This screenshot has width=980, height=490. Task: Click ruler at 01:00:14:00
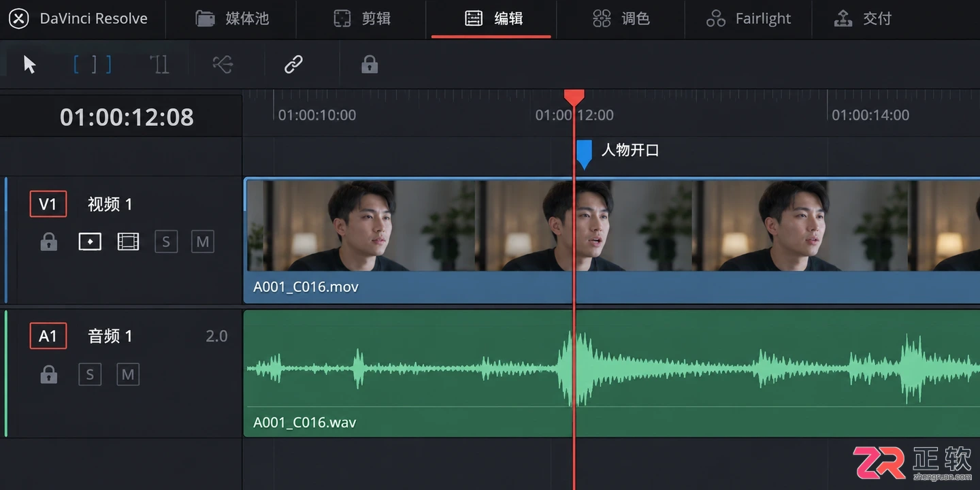(870, 115)
